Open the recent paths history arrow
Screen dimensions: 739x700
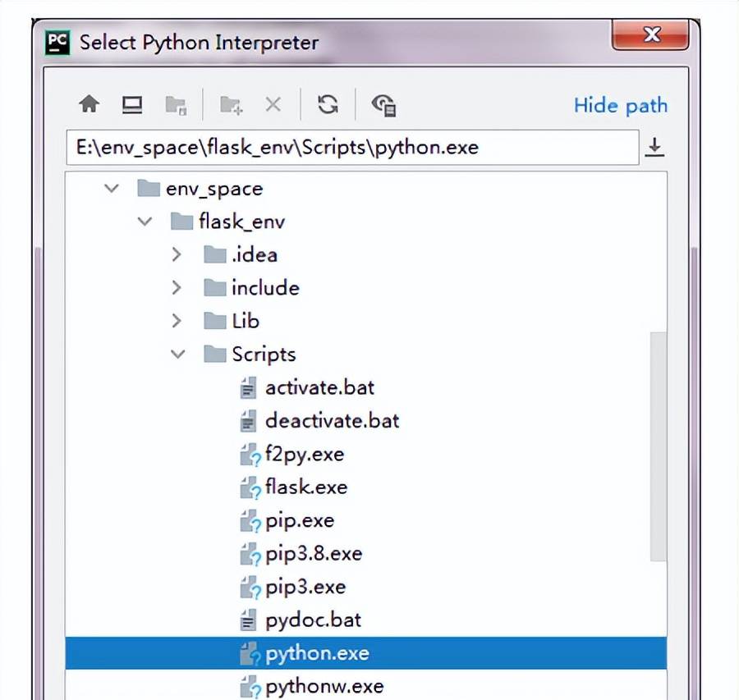coord(654,148)
